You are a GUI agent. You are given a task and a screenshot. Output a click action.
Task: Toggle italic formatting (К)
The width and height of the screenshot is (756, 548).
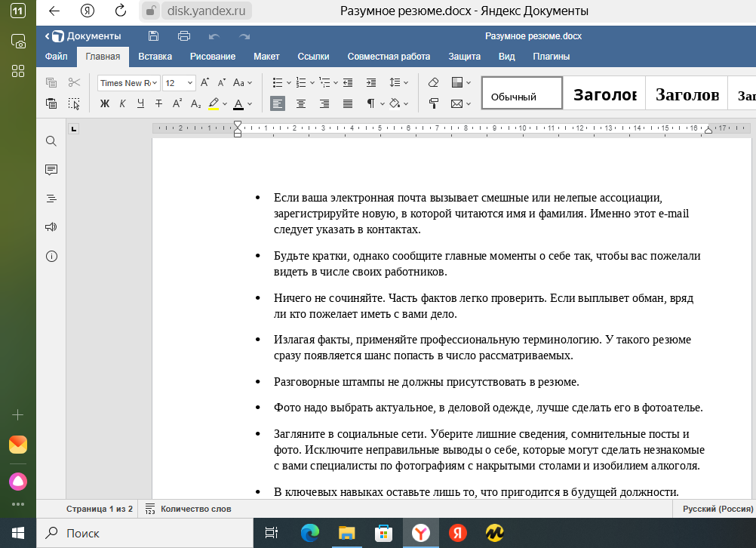(x=122, y=103)
